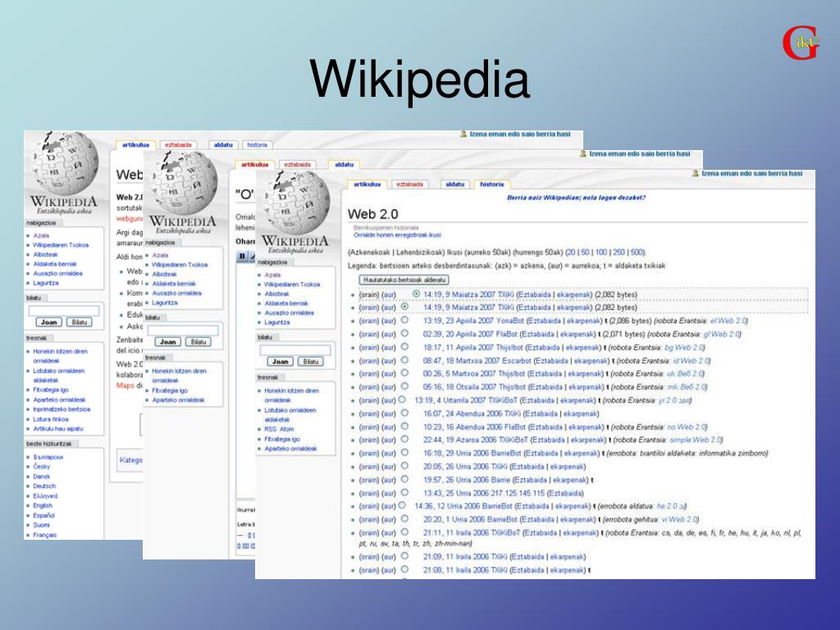Open Aldaketa berriak in front window sidebar
This screenshot has width=840, height=630.
(286, 304)
